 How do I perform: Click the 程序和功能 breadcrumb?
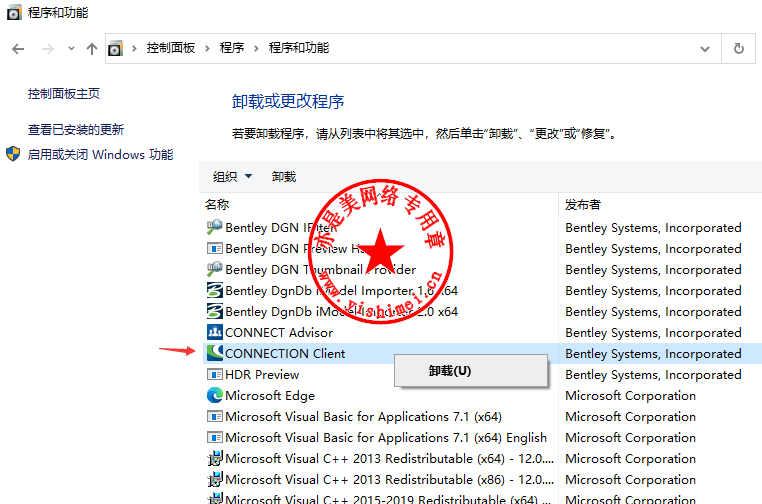tap(299, 48)
